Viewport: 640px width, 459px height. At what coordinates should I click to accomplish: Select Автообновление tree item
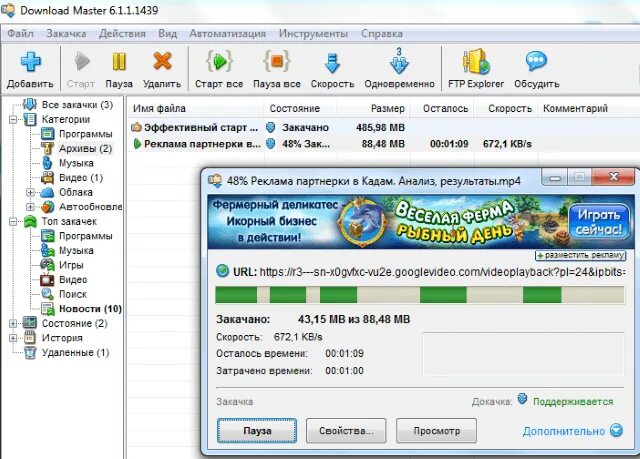[x=90, y=207]
